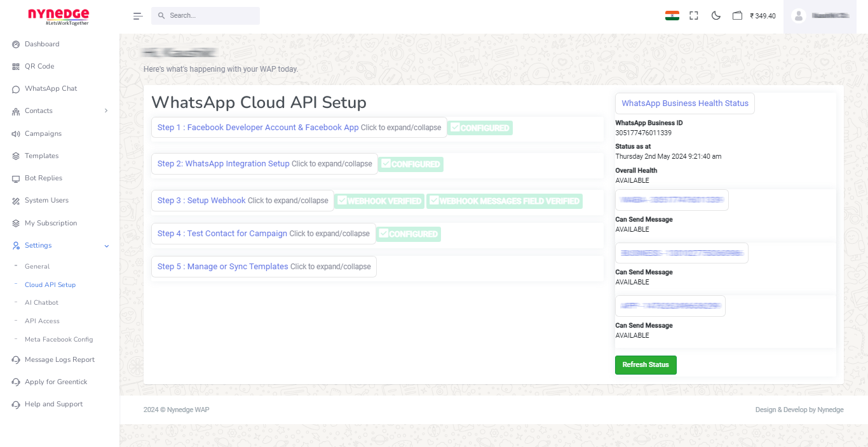Enter fullscreen mode via the header icon
The height and width of the screenshot is (447, 868).
pos(694,16)
